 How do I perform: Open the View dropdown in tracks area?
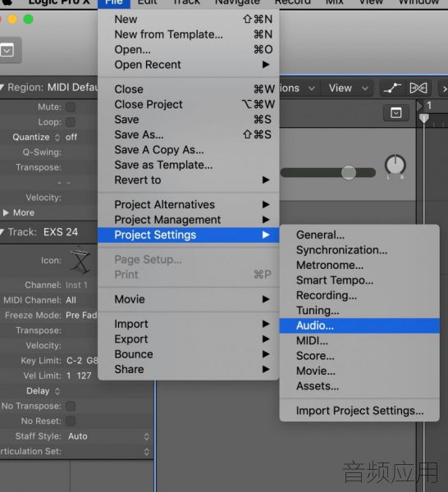click(348, 89)
